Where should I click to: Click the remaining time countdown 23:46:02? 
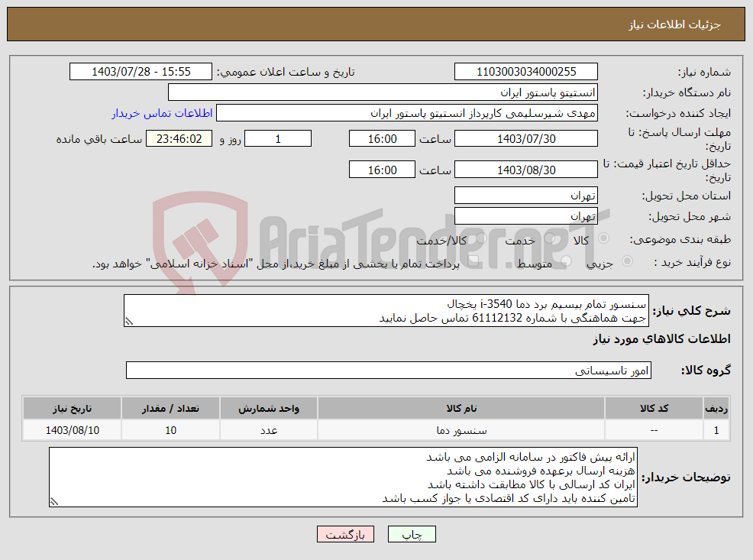[x=179, y=139]
